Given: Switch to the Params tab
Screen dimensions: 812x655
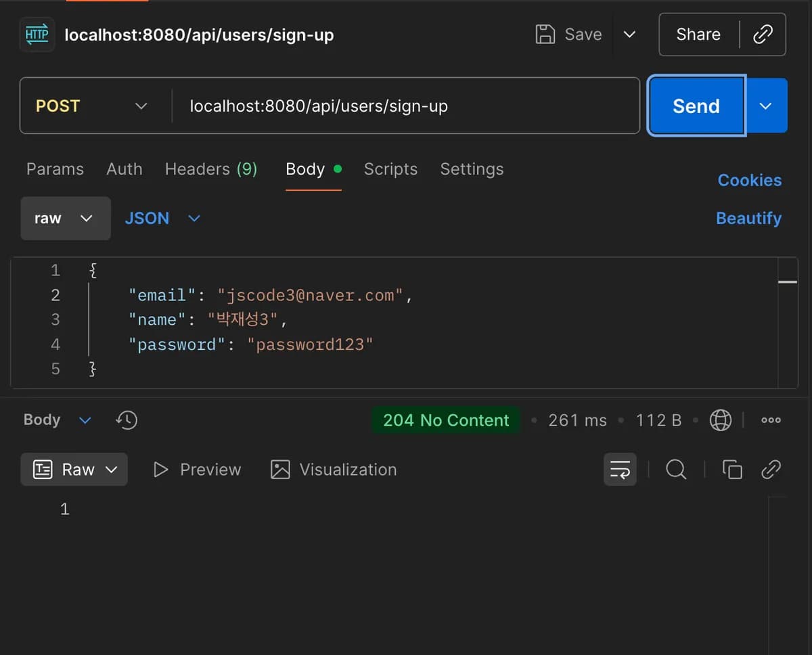Looking at the screenshot, I should [55, 169].
